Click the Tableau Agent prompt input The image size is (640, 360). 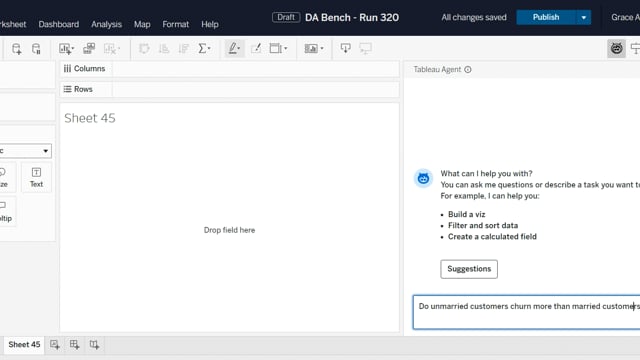[x=527, y=312]
